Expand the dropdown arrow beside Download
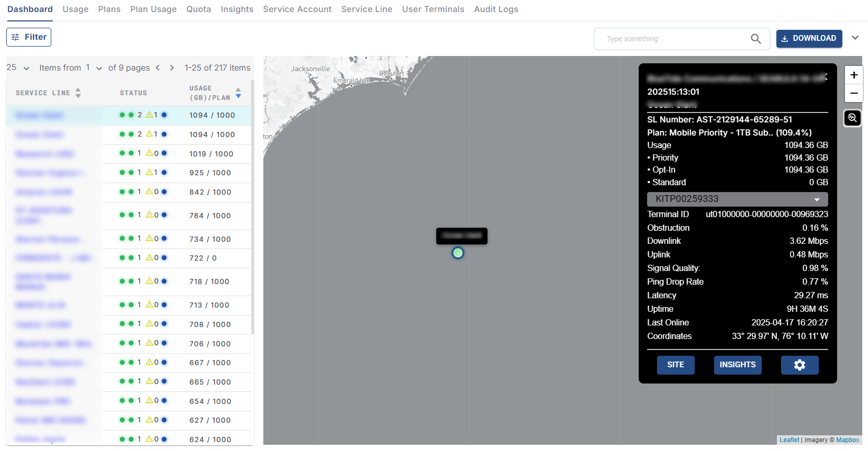The height and width of the screenshot is (451, 868). tap(855, 38)
